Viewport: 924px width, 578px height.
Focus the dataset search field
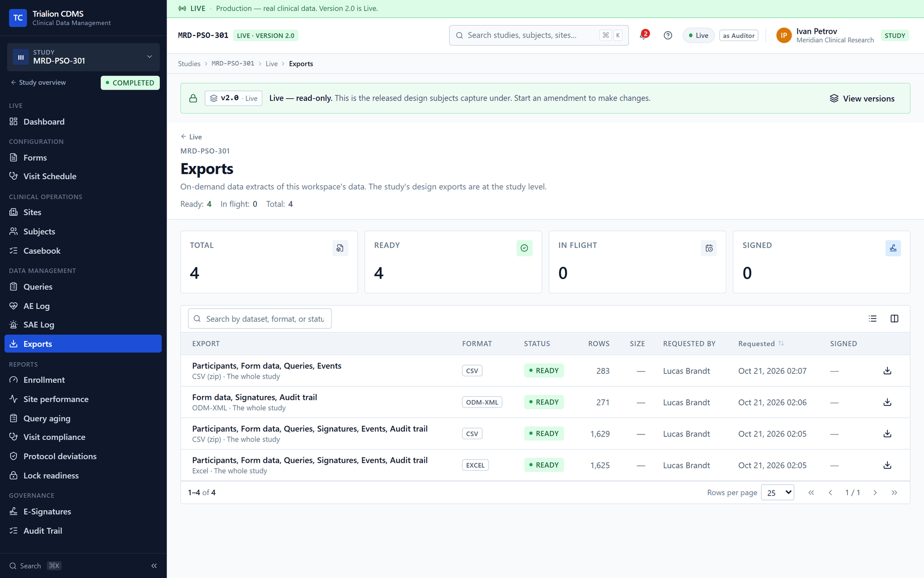point(260,318)
